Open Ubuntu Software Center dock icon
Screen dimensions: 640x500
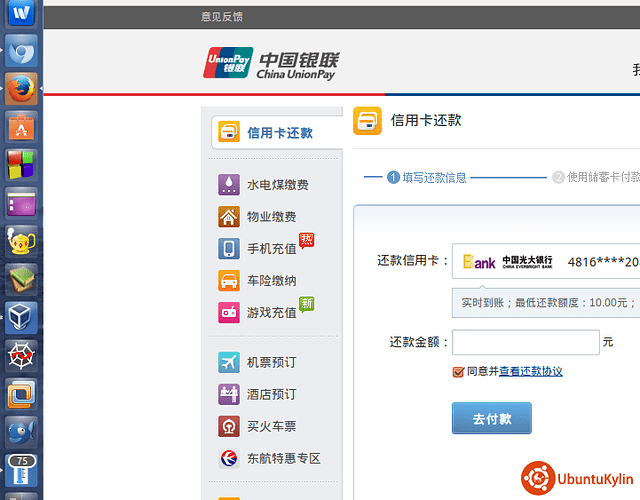click(21, 127)
